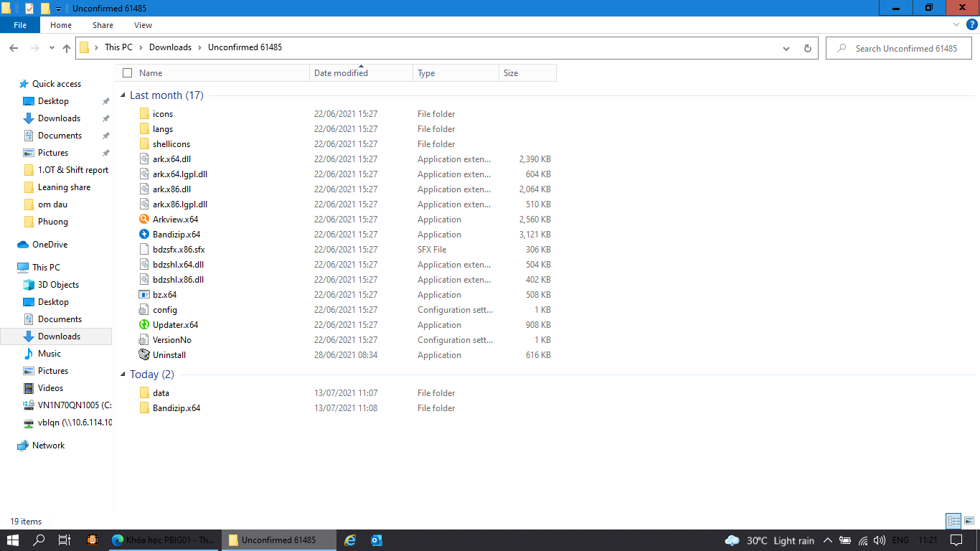This screenshot has height=551, width=980.
Task: Open the File menu
Action: (20, 24)
